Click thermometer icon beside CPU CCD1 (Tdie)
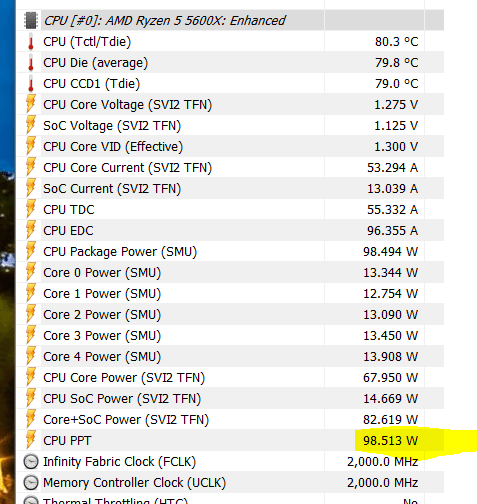This screenshot has width=477, height=504. 31,84
